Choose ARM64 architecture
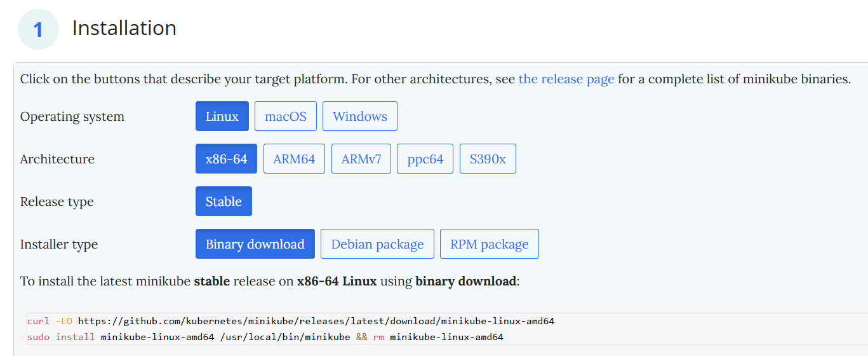The width and height of the screenshot is (868, 356). [x=294, y=159]
